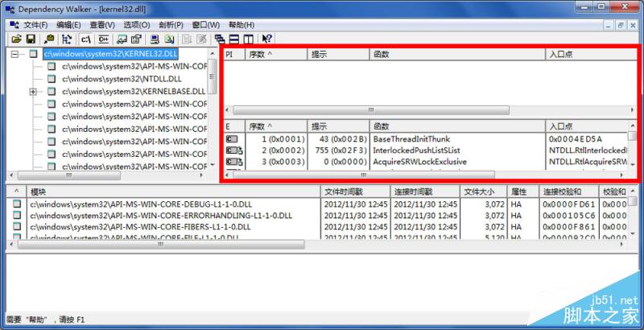The width and height of the screenshot is (644, 330).
Task: Click module tree scrollbar down arrow
Action: 212,165
